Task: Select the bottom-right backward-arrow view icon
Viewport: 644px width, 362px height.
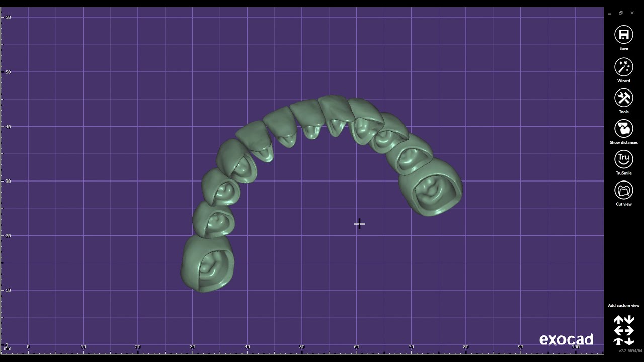Action: pyautogui.click(x=629, y=341)
